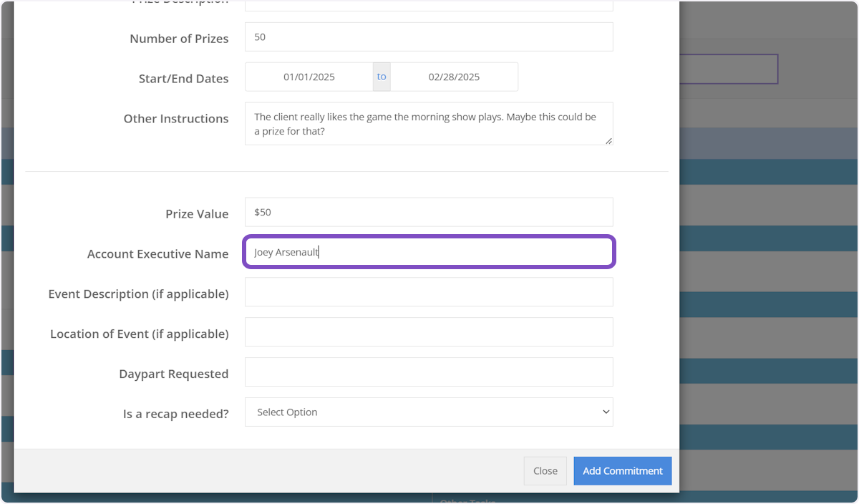Click the Event Description input box
This screenshot has width=859, height=504.
tap(428, 293)
